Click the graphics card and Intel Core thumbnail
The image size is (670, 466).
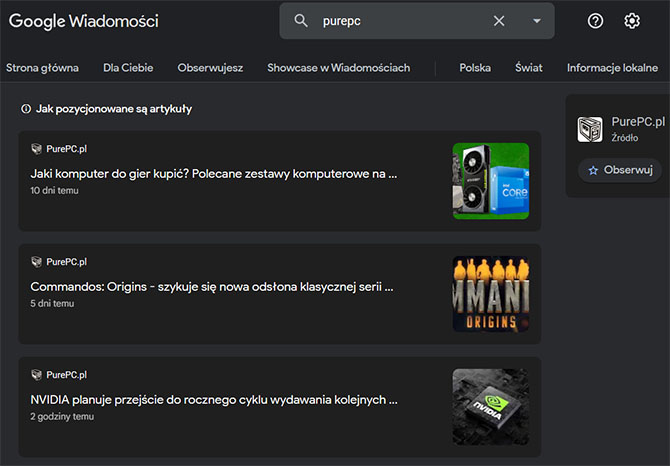(x=491, y=181)
